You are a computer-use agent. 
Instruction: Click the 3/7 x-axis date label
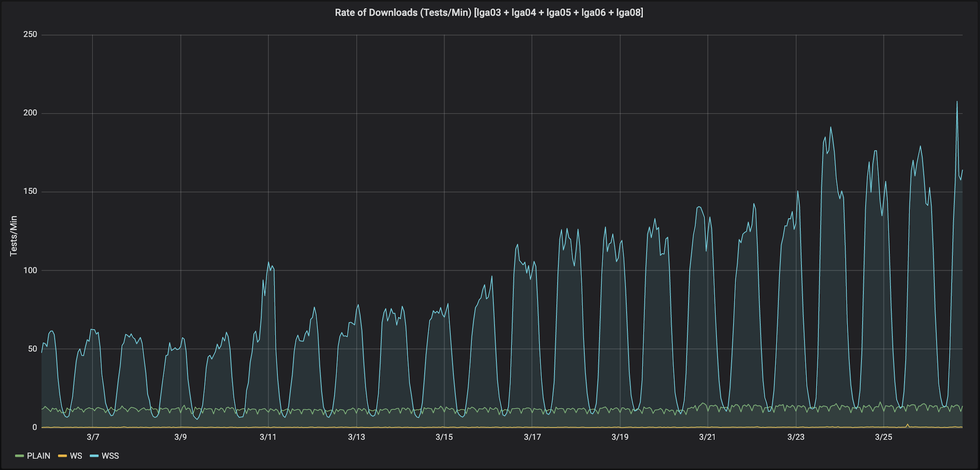(93, 437)
